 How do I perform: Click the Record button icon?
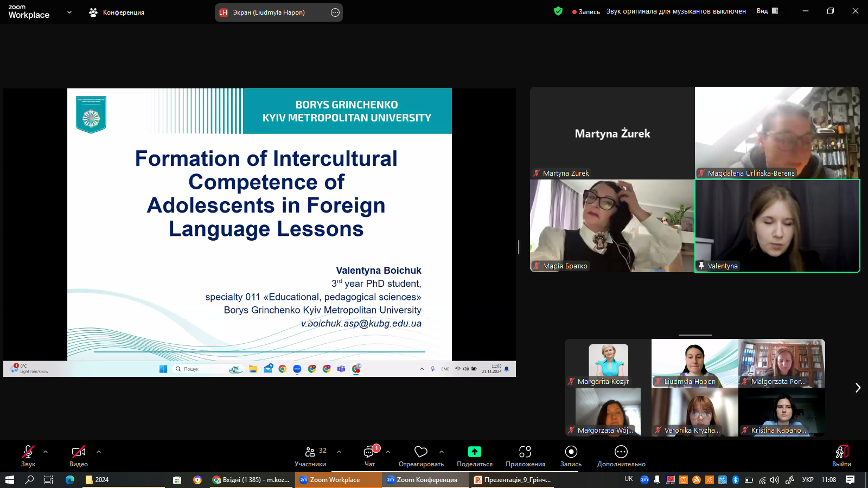tap(571, 452)
